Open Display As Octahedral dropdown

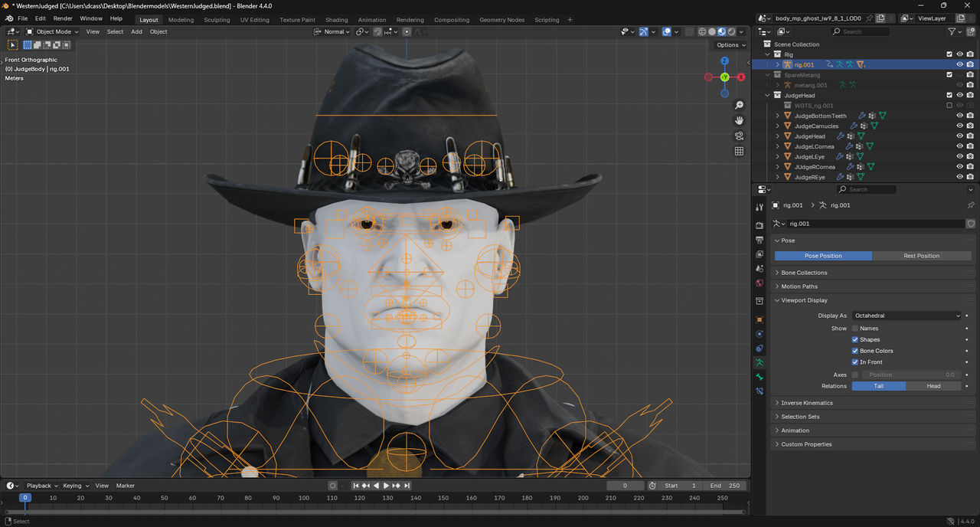(907, 316)
